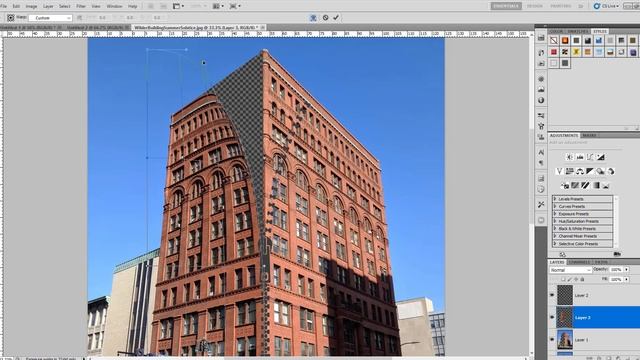
Task: Open the Tool Presets panel from the dock
Action: point(541,204)
